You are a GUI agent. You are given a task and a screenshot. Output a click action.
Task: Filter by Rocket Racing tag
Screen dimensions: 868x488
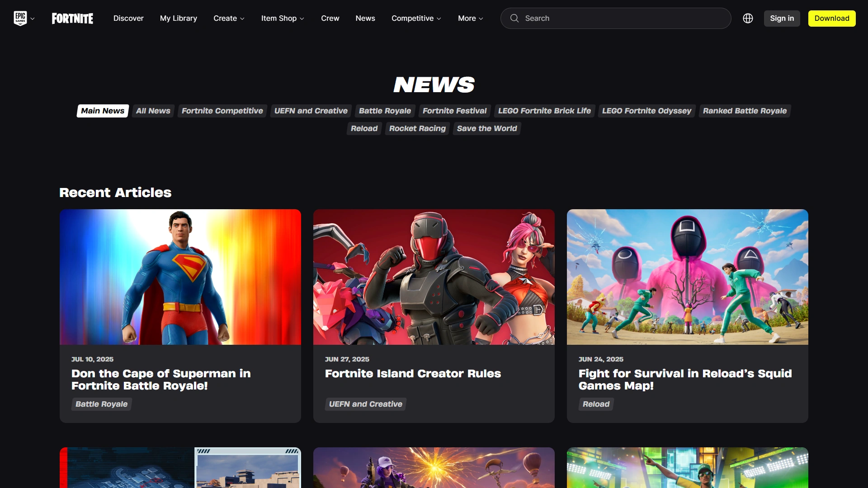pos(417,129)
